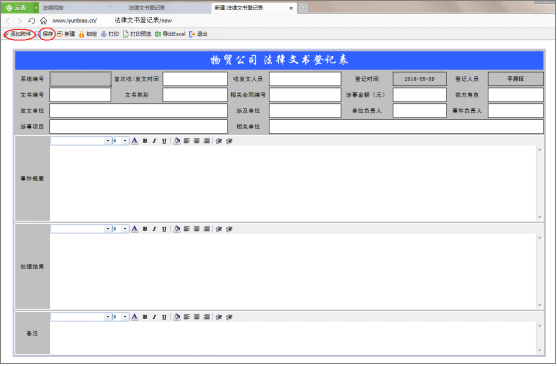Click the 退出 exit icon
This screenshot has width=557, height=366.
click(x=192, y=34)
